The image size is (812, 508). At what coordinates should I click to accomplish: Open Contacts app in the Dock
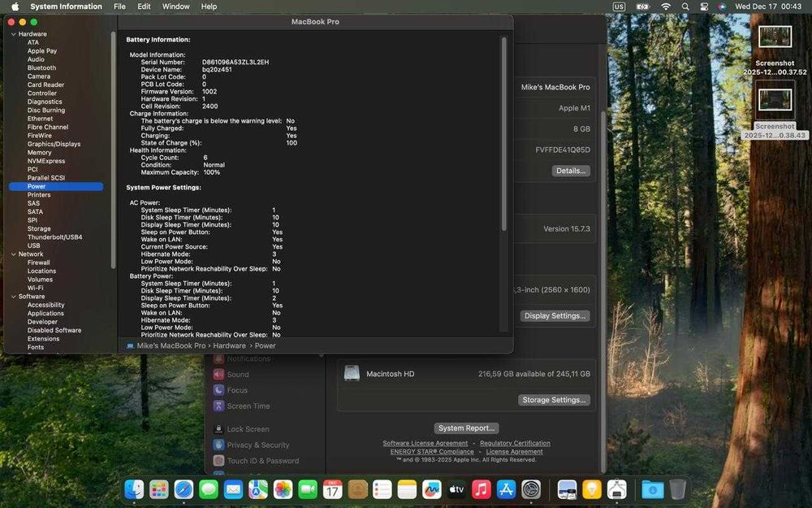tap(357, 489)
